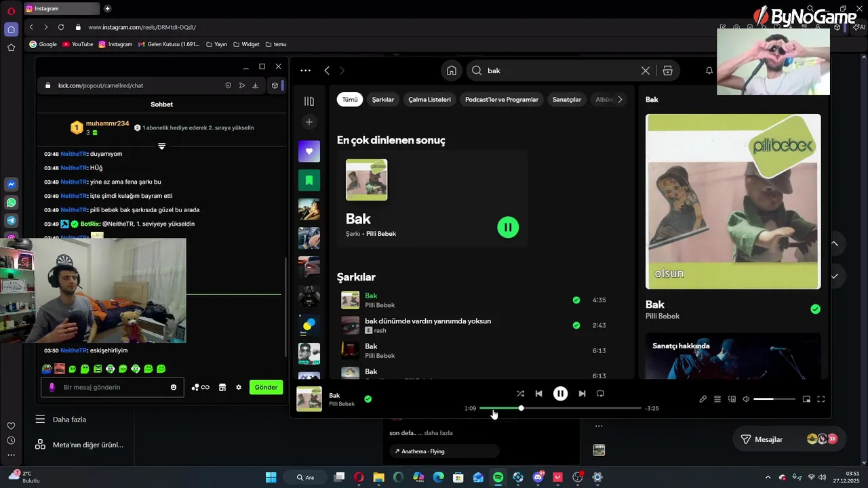Open Spotify Home via the house icon
This screenshot has width=868, height=488.
pos(452,70)
